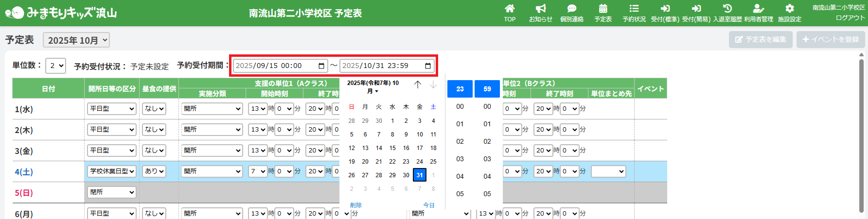
Task: Click calendar icon in start date field
Action: coord(321,66)
